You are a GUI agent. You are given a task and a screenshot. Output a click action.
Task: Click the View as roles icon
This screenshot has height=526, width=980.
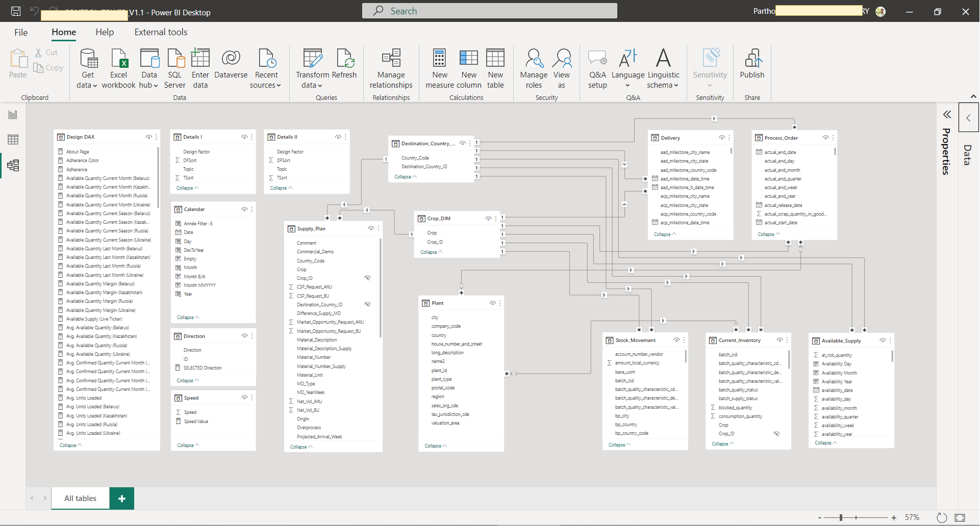coord(562,69)
